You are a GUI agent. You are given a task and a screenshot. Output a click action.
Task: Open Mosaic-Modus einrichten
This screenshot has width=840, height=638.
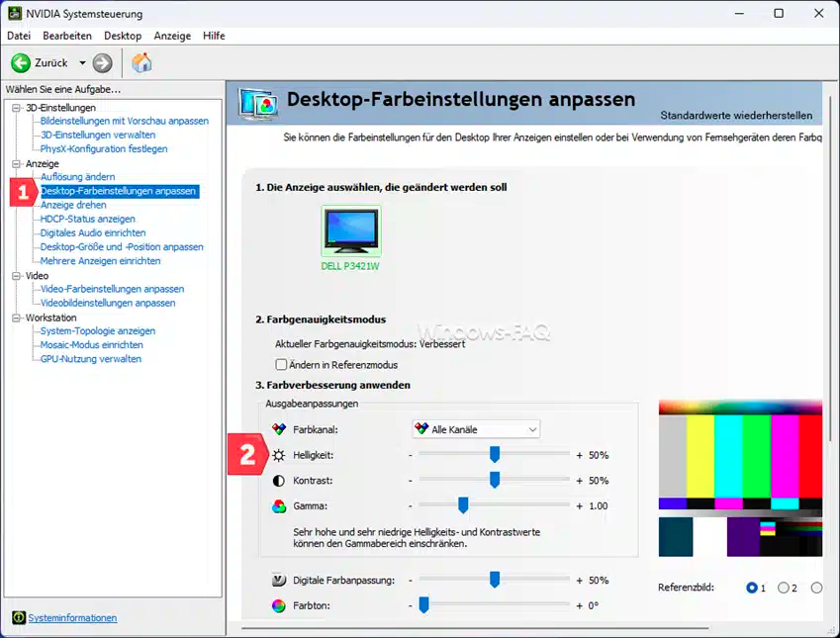click(92, 345)
